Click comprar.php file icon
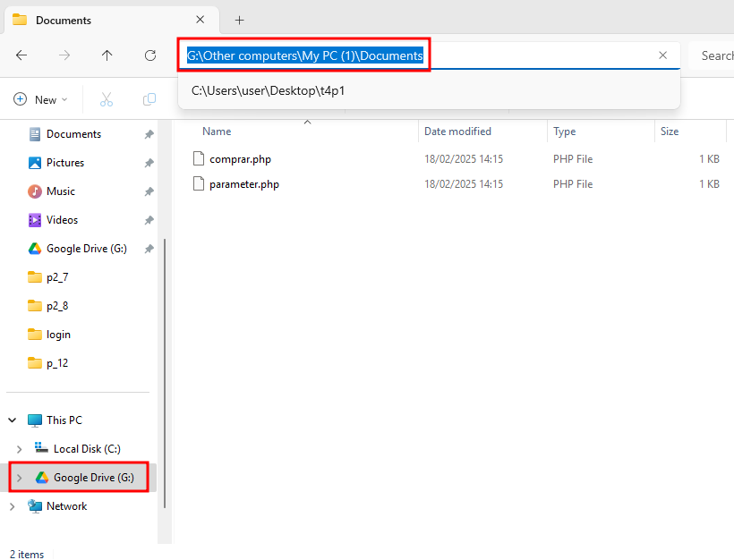The image size is (734, 560). (199, 158)
